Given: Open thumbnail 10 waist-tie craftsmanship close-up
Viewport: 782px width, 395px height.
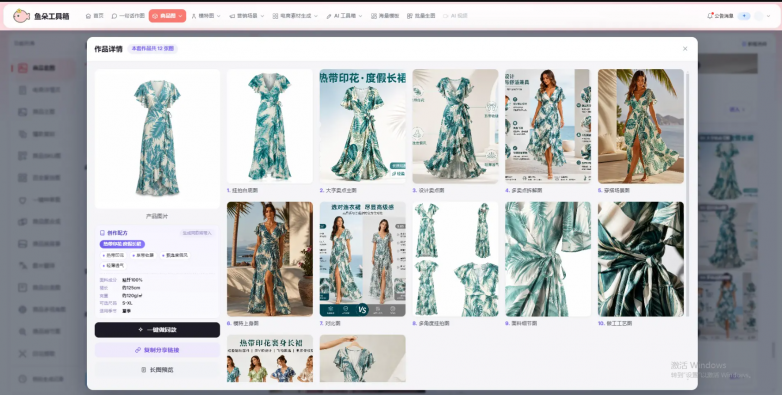Looking at the screenshot, I should pyautogui.click(x=641, y=259).
